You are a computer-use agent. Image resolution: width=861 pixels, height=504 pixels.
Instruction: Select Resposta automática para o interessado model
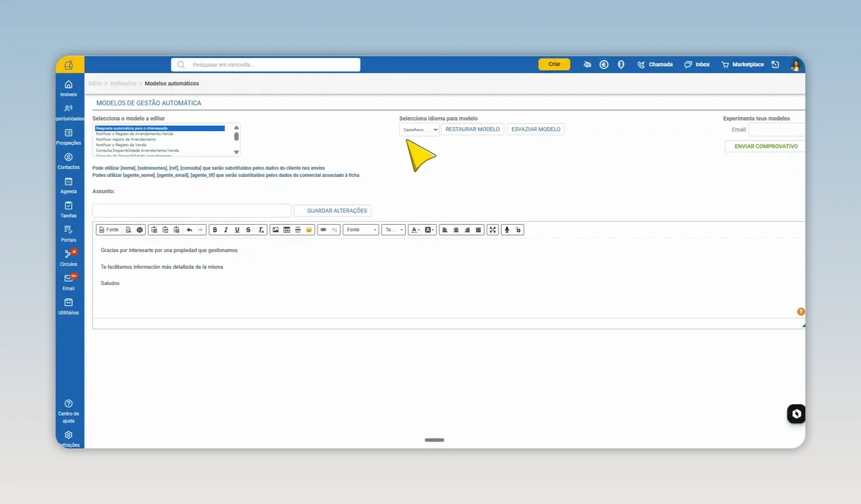(x=160, y=128)
